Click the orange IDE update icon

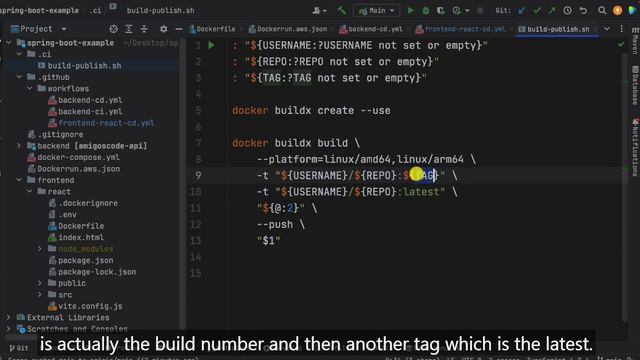pyautogui.click(x=618, y=11)
